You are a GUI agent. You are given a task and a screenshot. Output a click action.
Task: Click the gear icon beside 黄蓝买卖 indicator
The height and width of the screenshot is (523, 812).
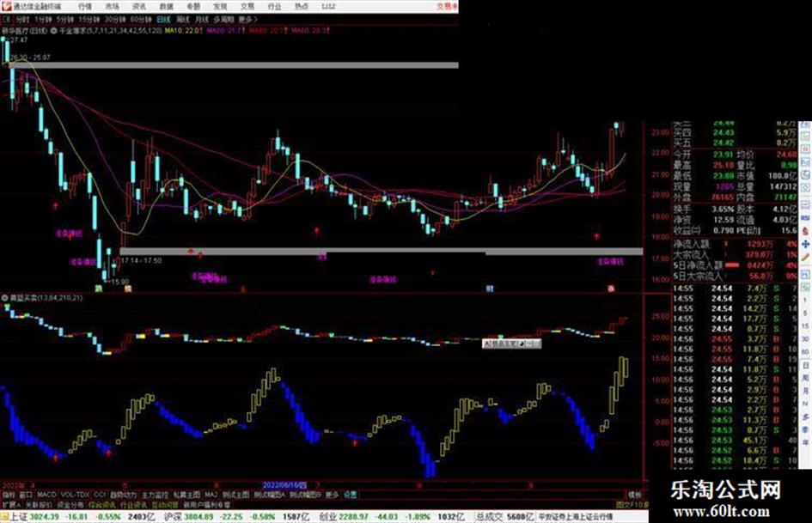point(4,298)
